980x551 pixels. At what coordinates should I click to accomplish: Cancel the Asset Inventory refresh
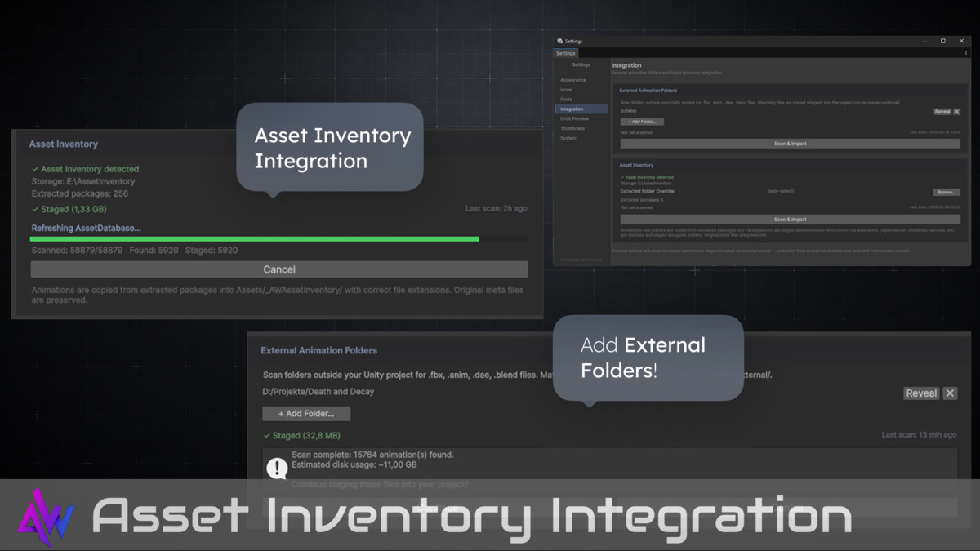tap(279, 269)
